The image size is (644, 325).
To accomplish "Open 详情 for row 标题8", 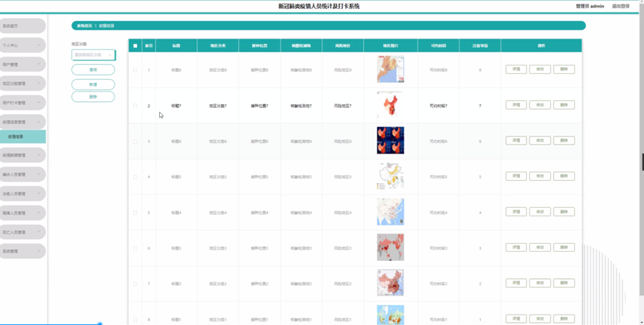I will click(516, 69).
